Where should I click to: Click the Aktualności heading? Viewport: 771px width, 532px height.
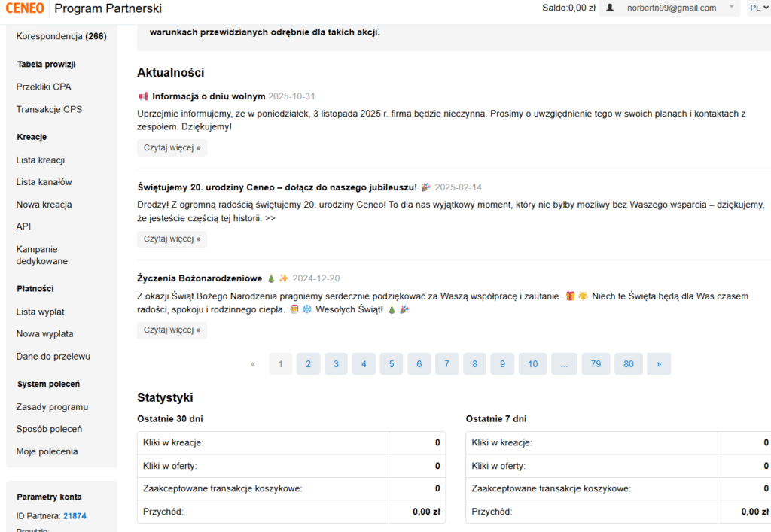tap(171, 73)
